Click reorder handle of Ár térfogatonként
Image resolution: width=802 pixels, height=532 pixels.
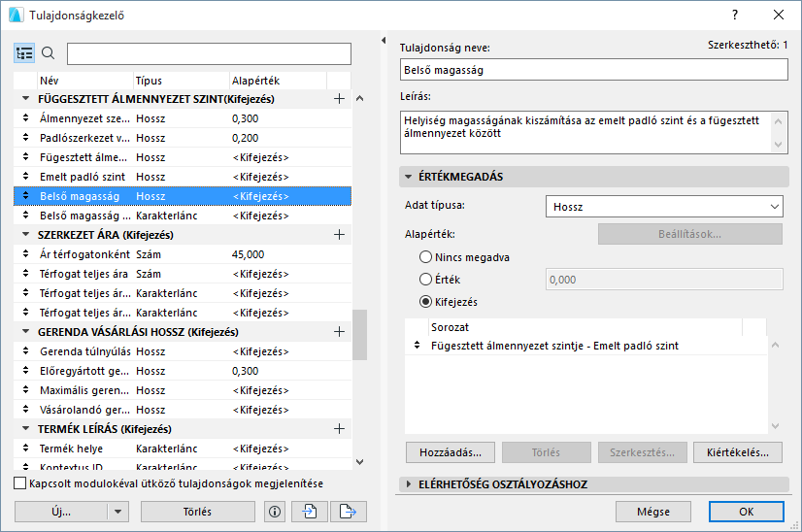(25, 254)
